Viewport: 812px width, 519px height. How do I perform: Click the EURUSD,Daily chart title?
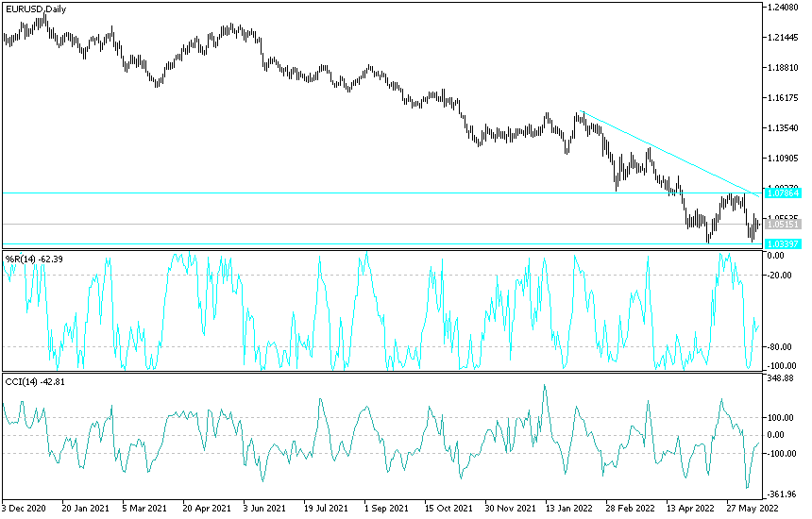pyautogui.click(x=36, y=9)
